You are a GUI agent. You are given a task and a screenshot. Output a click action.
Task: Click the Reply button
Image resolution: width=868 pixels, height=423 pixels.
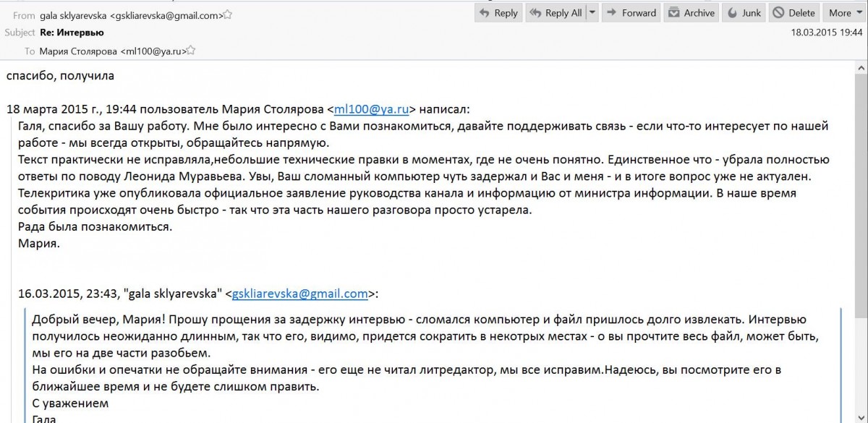tap(497, 13)
